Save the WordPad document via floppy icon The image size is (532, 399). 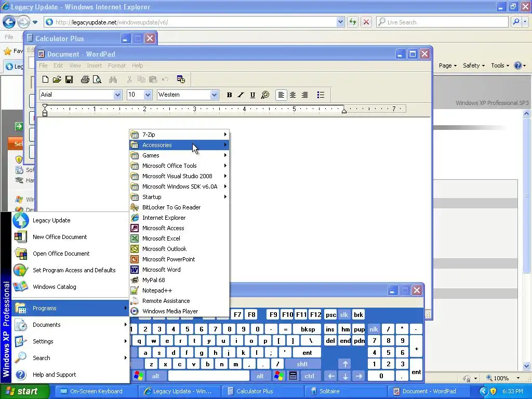(69, 79)
